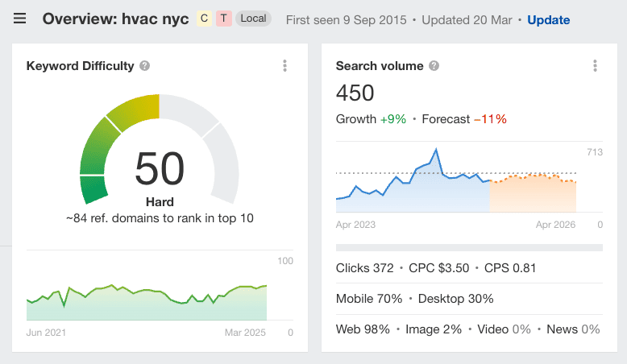This screenshot has width=627, height=364.
Task: Click Search volume help question icon
Action: (434, 66)
